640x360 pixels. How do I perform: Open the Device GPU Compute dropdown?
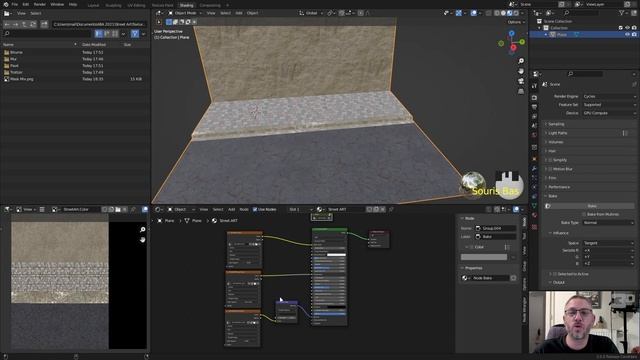(609, 113)
